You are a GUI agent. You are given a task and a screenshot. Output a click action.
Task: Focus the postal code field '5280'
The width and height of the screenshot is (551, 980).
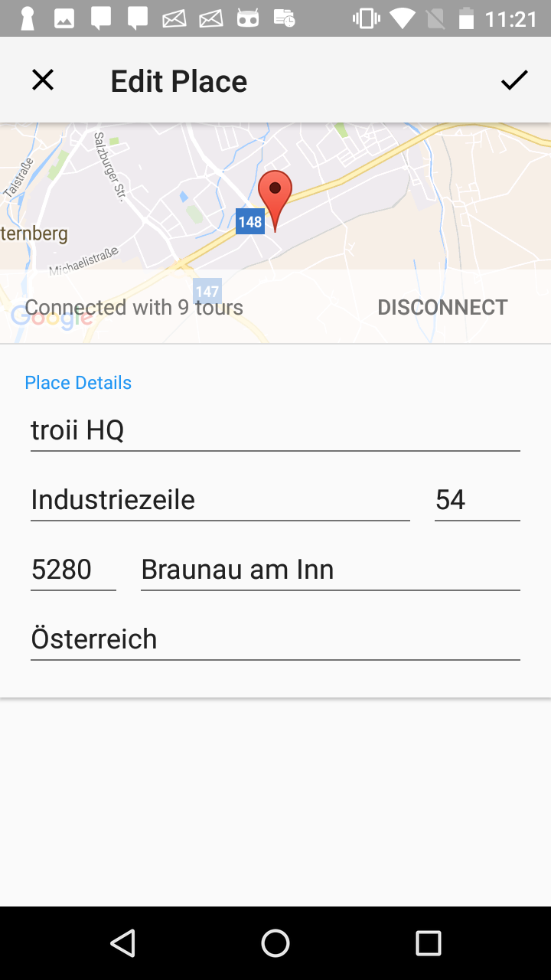[73, 570]
